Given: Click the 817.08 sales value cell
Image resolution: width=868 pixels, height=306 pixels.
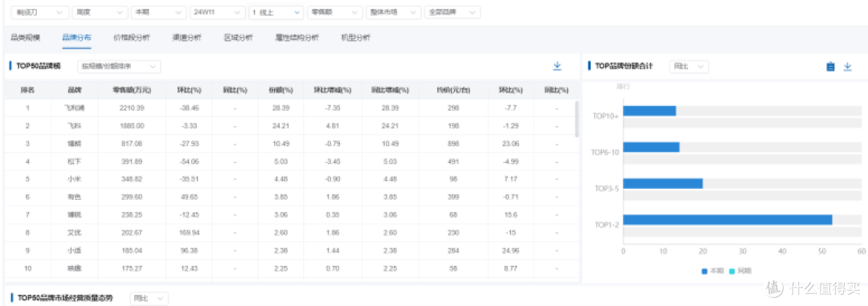Looking at the screenshot, I should tap(132, 143).
